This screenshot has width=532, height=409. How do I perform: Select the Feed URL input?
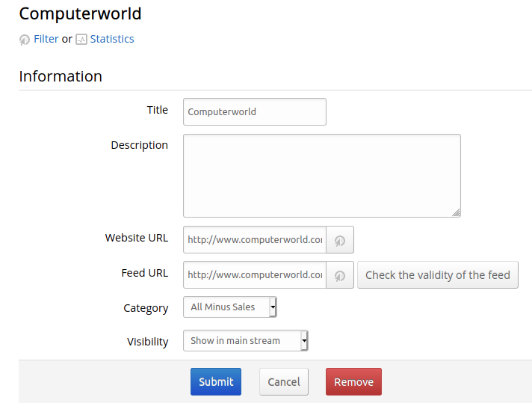click(x=255, y=275)
